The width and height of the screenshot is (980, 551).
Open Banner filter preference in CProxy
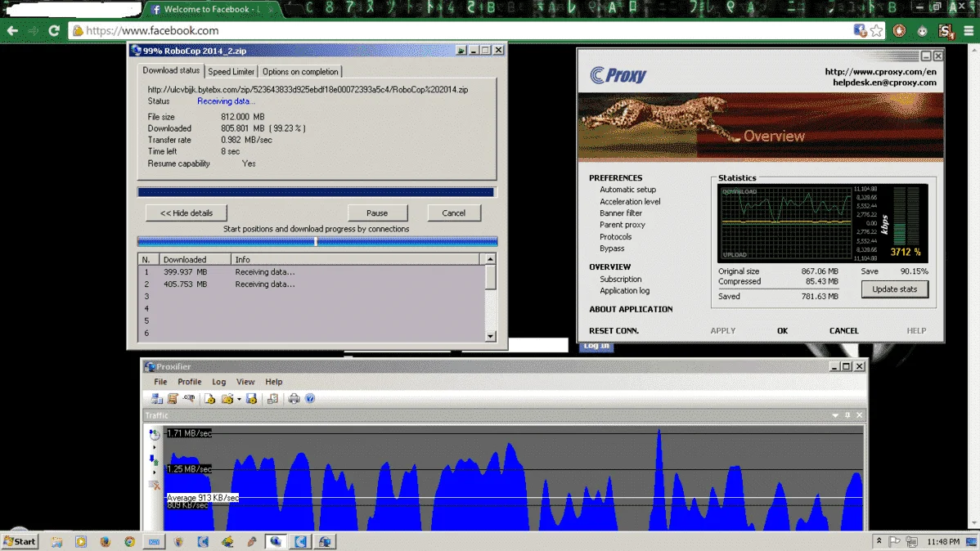point(621,213)
